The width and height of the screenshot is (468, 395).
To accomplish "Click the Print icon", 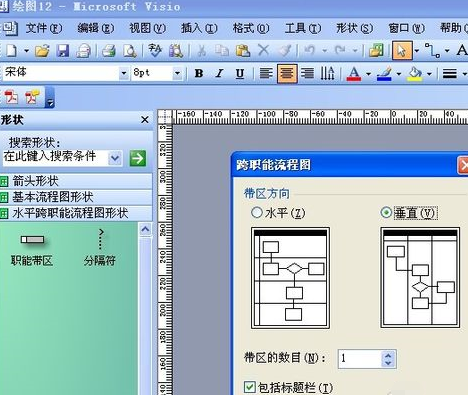I will (108, 51).
